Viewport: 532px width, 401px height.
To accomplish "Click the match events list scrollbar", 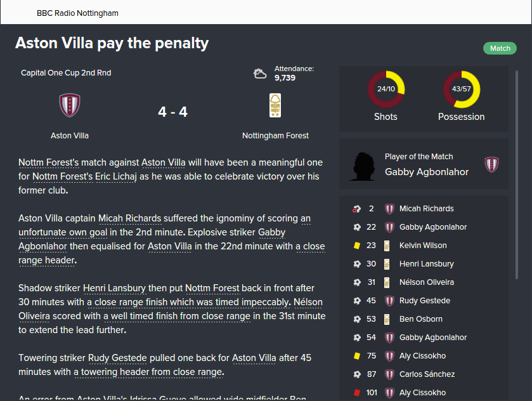I will [517, 241].
